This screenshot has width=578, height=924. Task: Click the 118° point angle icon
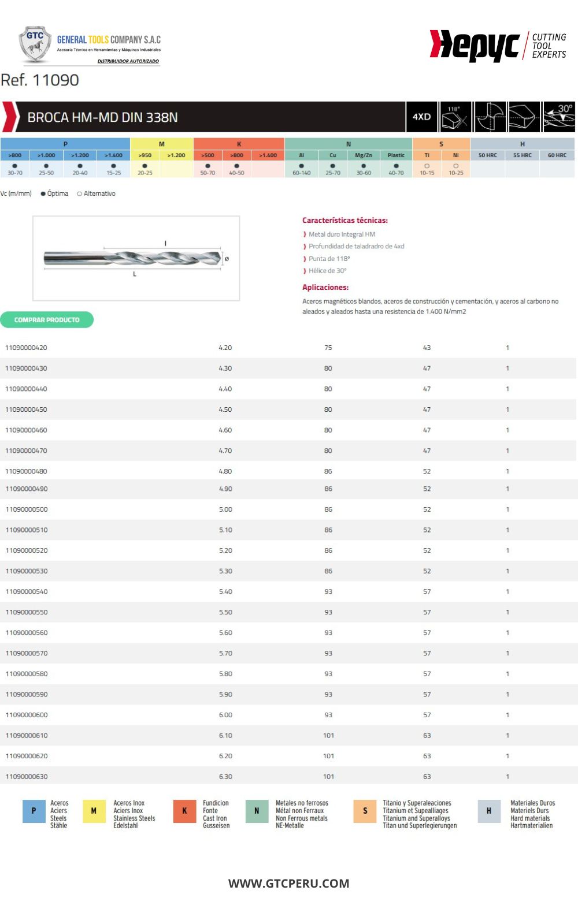tap(455, 117)
